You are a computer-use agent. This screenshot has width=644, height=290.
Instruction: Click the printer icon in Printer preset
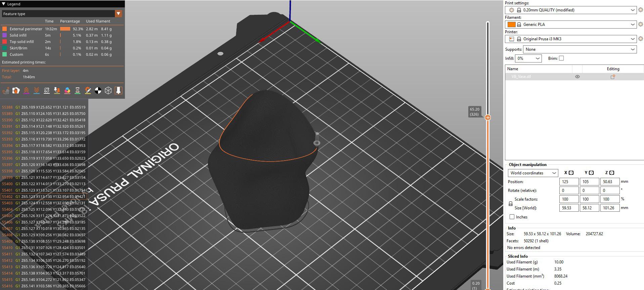tap(512, 39)
